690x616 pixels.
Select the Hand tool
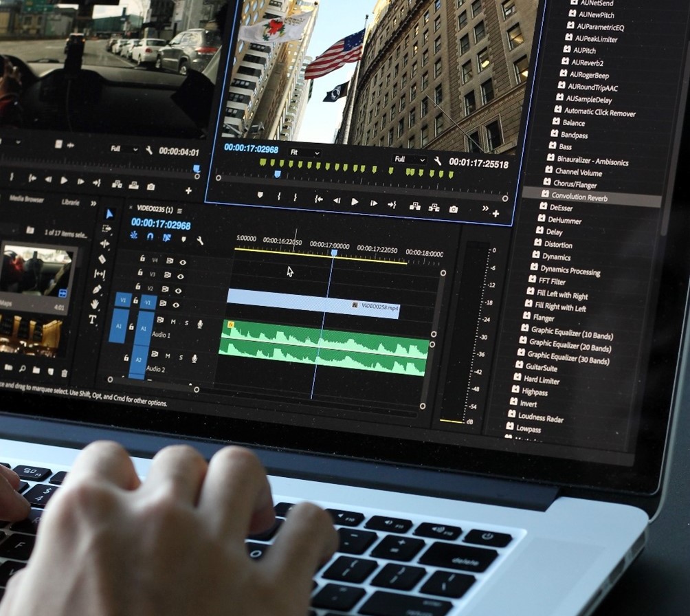coord(95,305)
